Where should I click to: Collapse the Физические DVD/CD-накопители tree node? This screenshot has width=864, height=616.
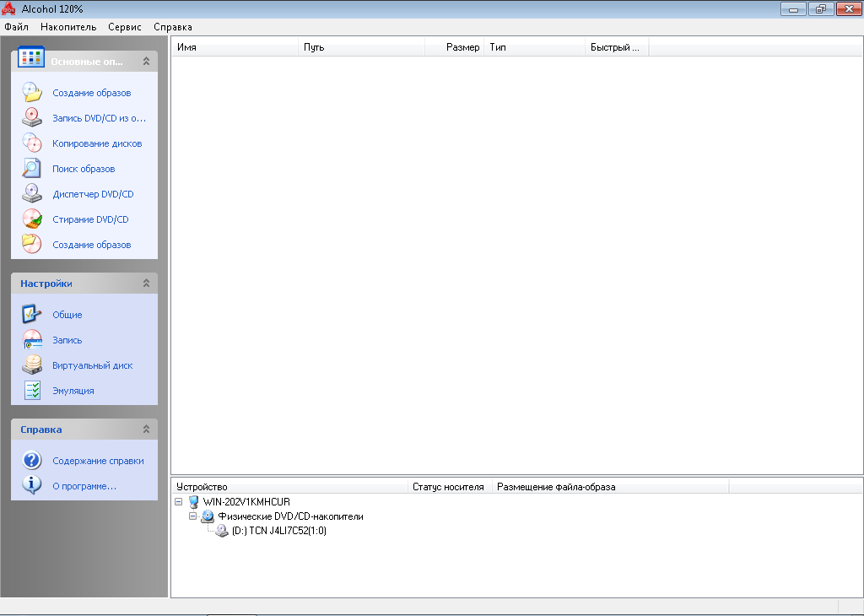193,516
